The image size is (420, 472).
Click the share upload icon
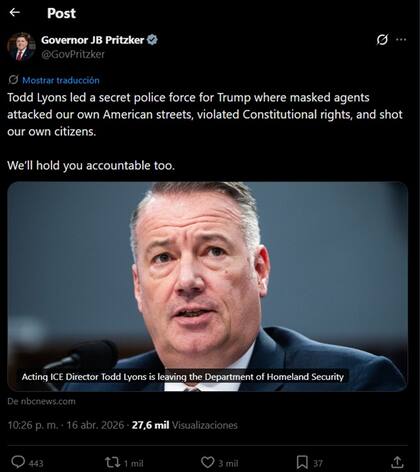click(397, 462)
